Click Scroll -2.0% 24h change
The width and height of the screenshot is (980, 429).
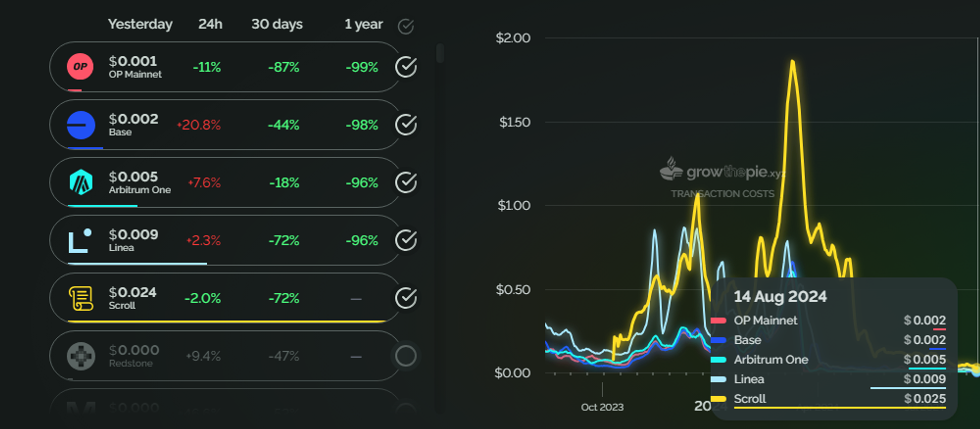click(x=202, y=298)
